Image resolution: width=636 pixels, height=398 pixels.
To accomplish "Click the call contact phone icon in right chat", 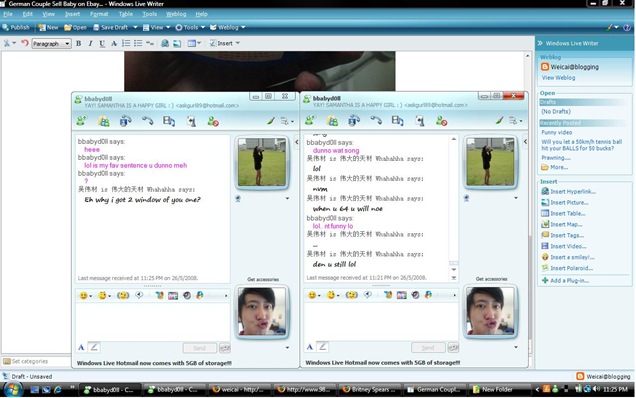I will click(376, 120).
